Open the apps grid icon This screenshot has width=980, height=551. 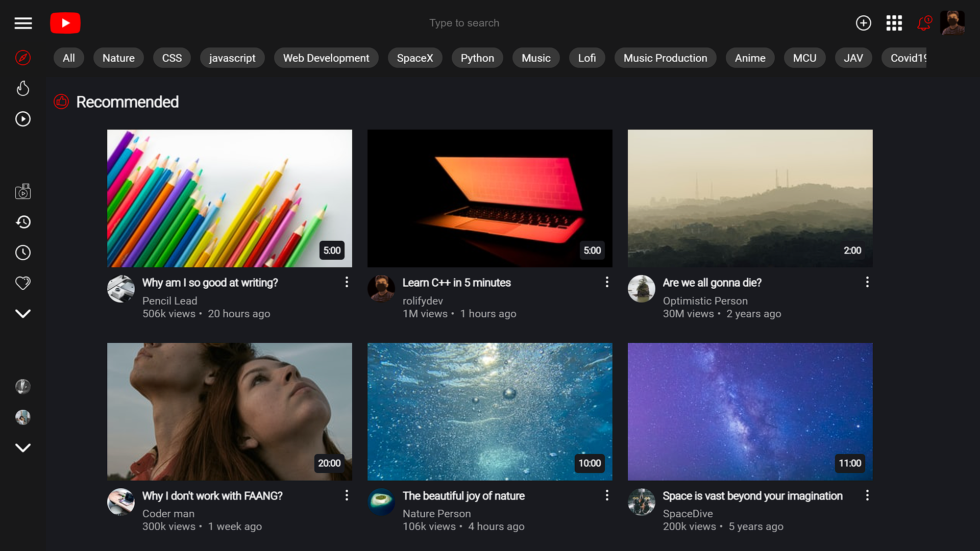[894, 23]
